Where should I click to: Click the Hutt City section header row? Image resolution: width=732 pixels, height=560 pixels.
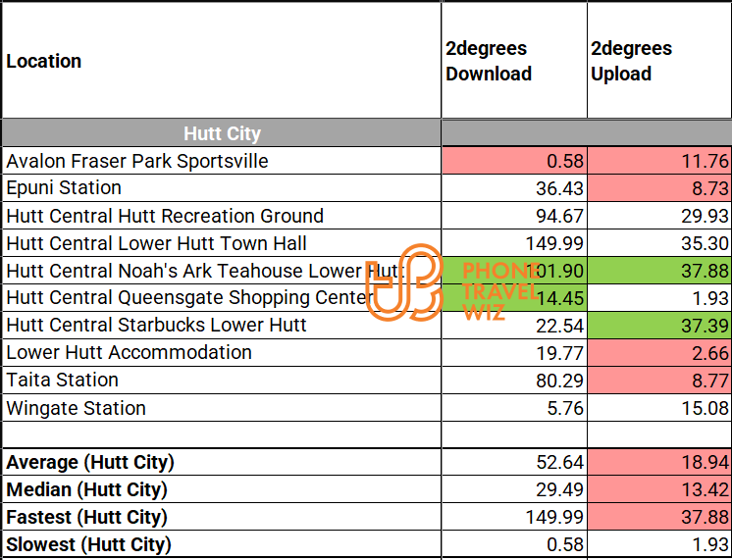coord(221,133)
